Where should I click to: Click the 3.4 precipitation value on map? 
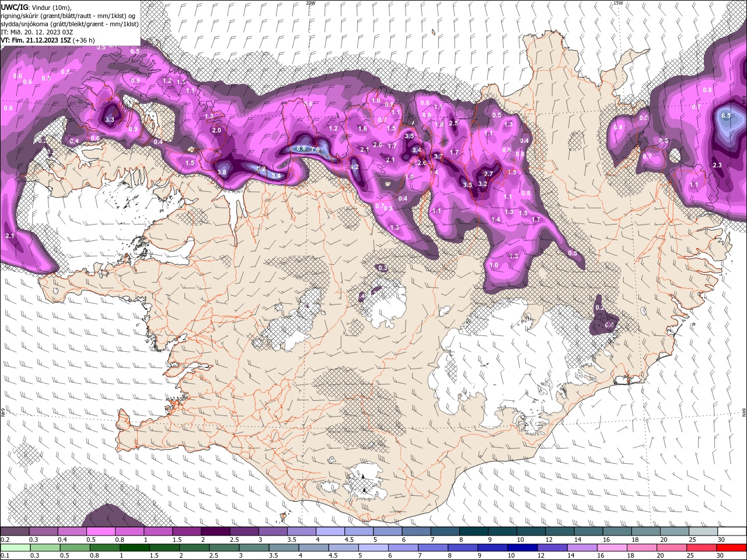pos(417,150)
